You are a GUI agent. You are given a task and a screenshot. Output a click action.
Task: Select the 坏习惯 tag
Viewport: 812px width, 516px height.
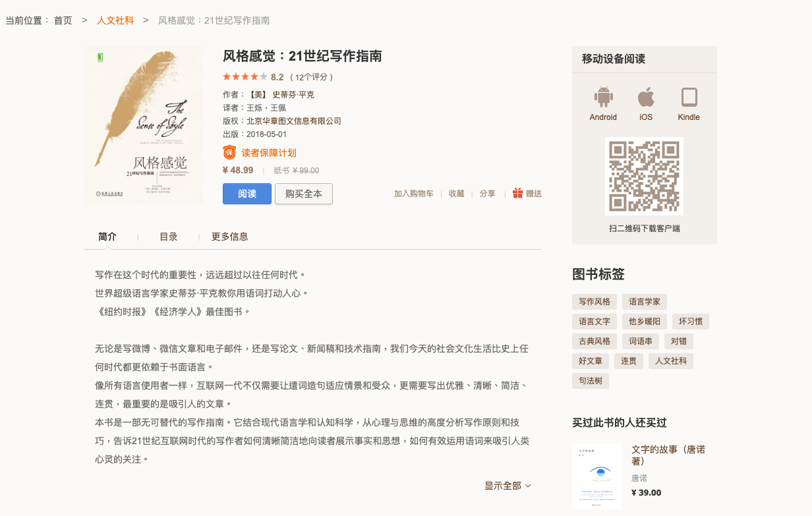click(x=691, y=322)
